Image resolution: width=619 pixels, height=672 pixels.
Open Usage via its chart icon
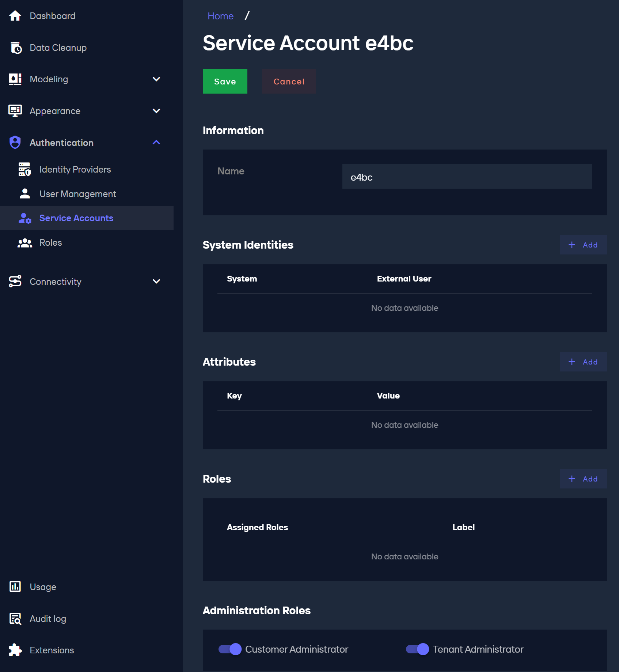15,587
